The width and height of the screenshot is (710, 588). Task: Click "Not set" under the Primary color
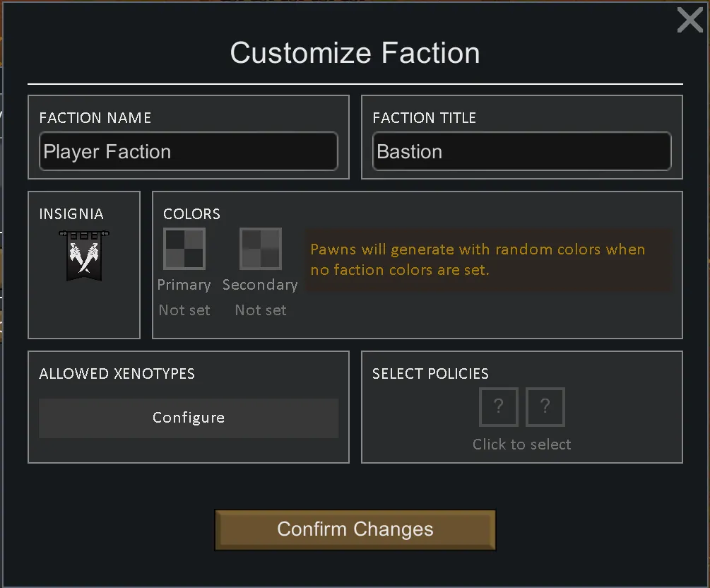click(x=184, y=310)
